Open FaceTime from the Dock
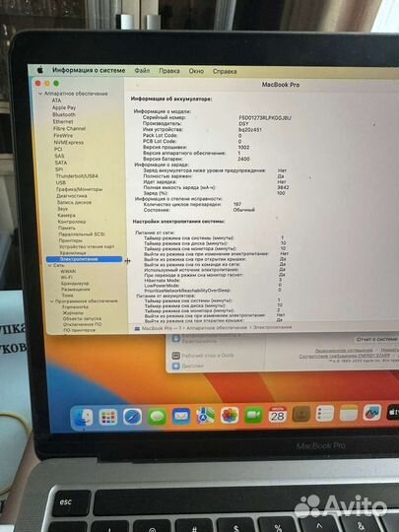This screenshot has width=399, height=532. click(253, 415)
